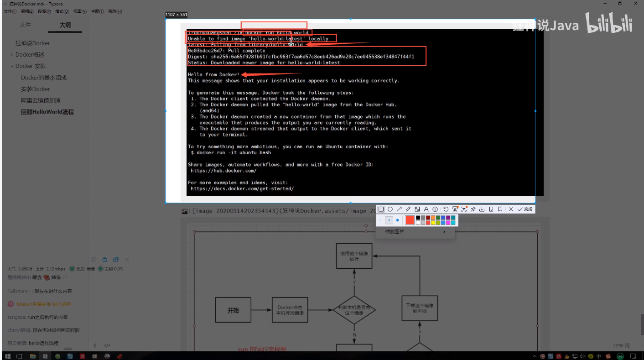
Task: Click the OCR text recognition icon
Action: (464, 209)
